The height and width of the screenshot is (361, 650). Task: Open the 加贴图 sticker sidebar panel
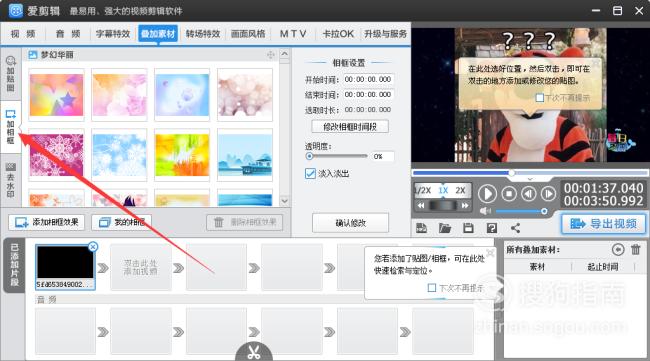[x=10, y=75]
